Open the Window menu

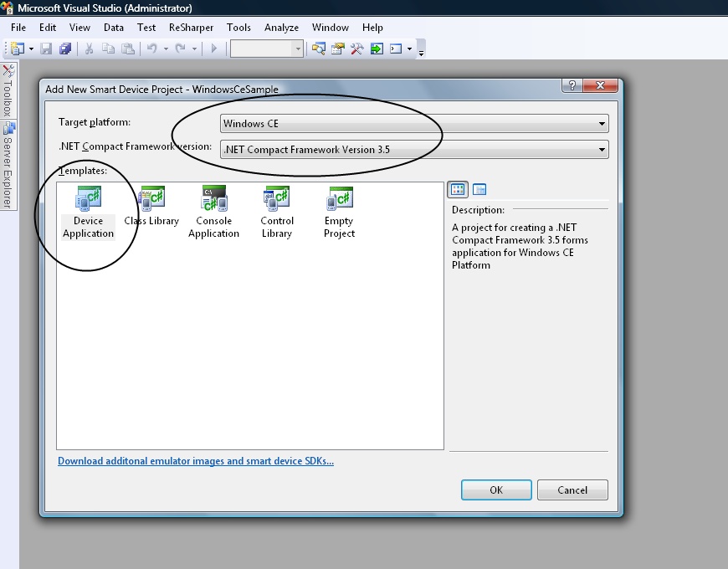(330, 28)
